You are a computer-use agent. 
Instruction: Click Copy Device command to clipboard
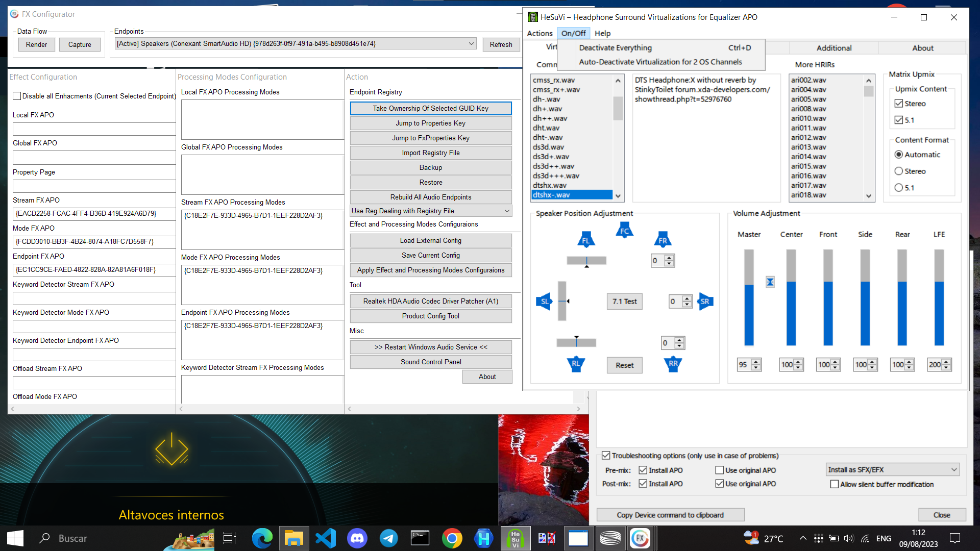670,515
